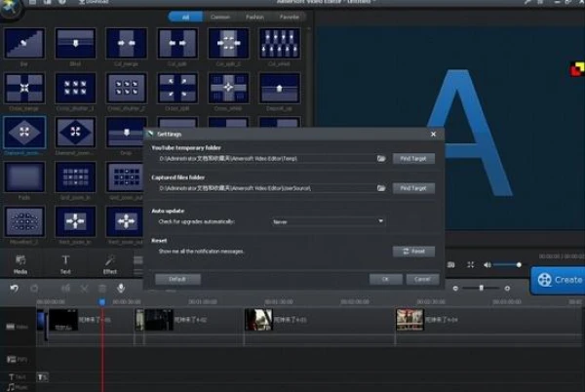
Task: Click the blue timeline playhead marker
Action: click(101, 301)
